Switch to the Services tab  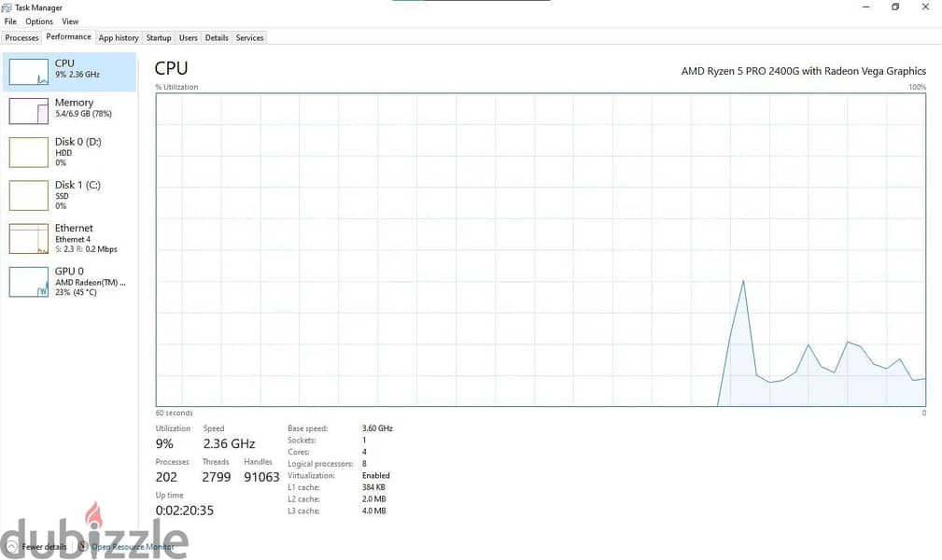249,38
